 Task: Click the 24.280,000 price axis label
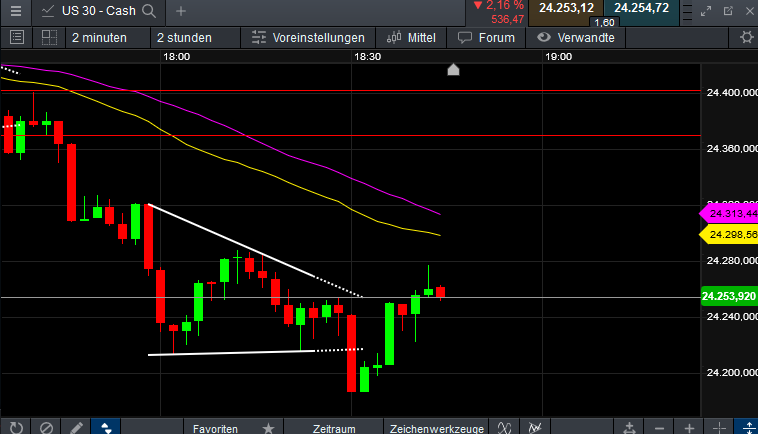pyautogui.click(x=732, y=260)
